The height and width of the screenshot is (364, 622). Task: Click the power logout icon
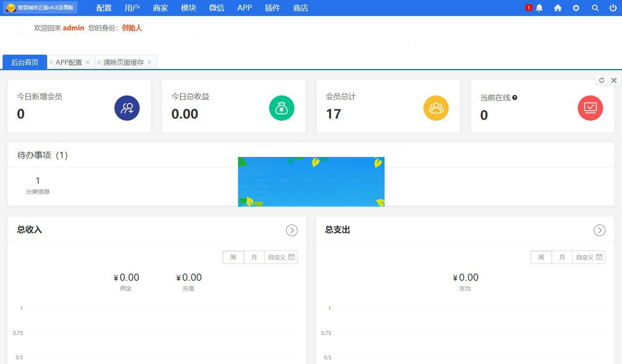coord(613,8)
